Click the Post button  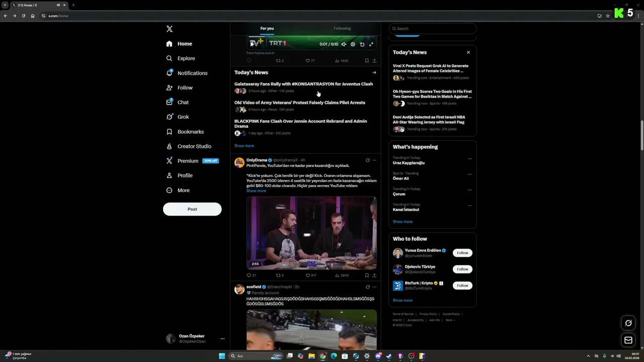(192, 209)
